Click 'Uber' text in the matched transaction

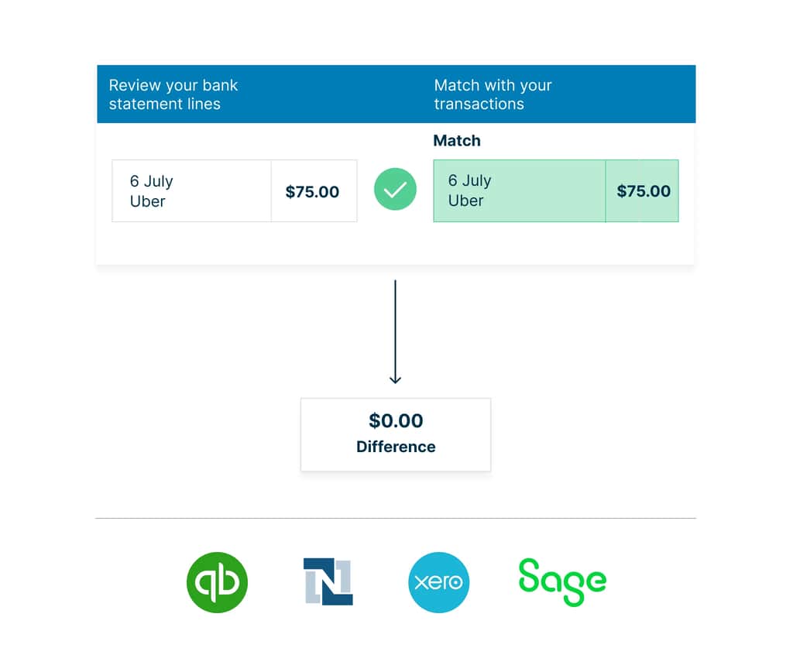[465, 201]
